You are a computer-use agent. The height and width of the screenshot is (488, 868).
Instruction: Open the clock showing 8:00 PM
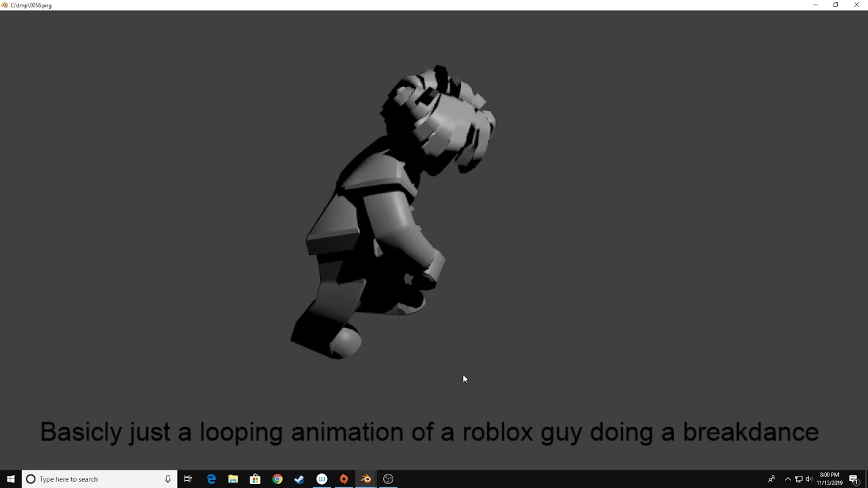[x=829, y=479]
